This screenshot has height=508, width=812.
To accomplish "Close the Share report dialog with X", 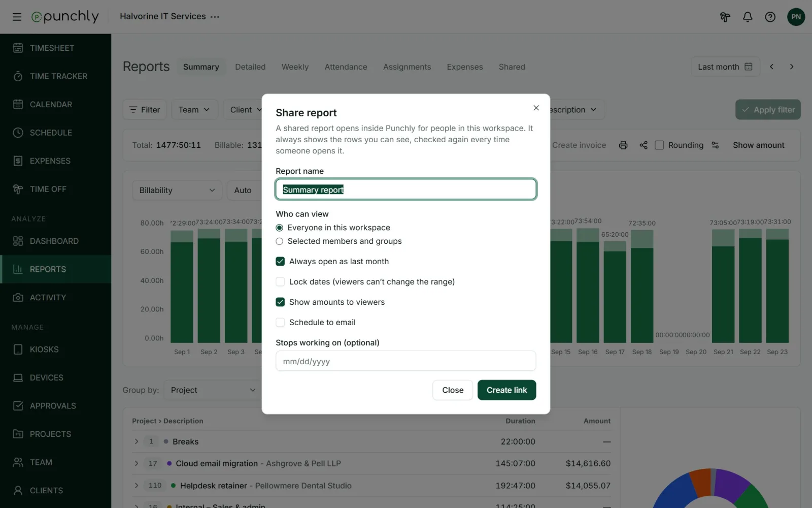I will [x=536, y=108].
